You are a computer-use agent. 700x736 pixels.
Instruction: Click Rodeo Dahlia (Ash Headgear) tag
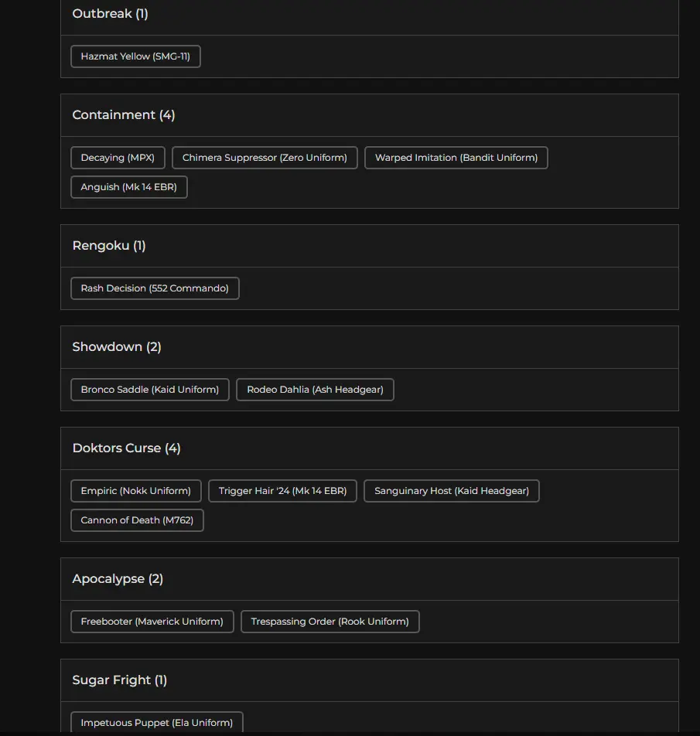pos(315,390)
